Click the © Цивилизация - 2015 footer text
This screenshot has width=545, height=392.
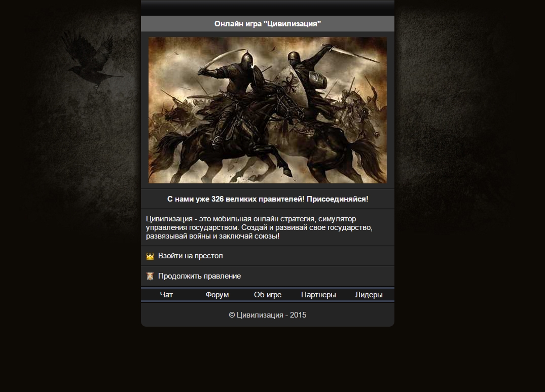tap(268, 315)
